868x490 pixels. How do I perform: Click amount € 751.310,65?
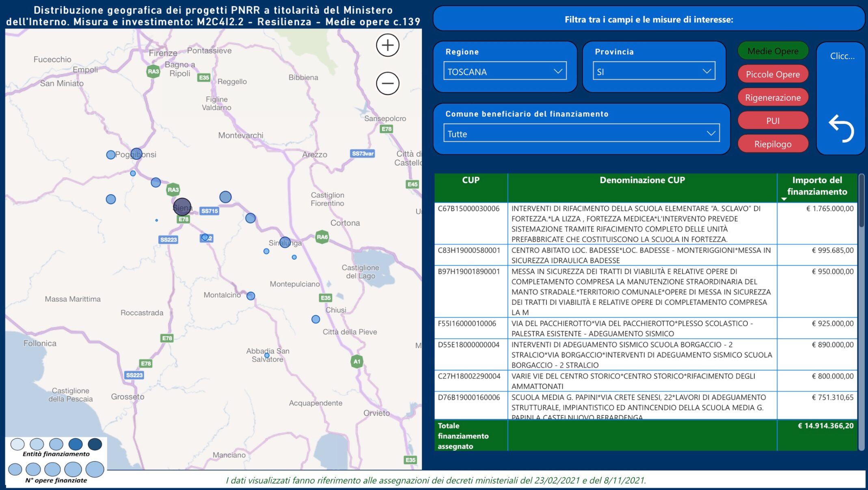tap(833, 397)
